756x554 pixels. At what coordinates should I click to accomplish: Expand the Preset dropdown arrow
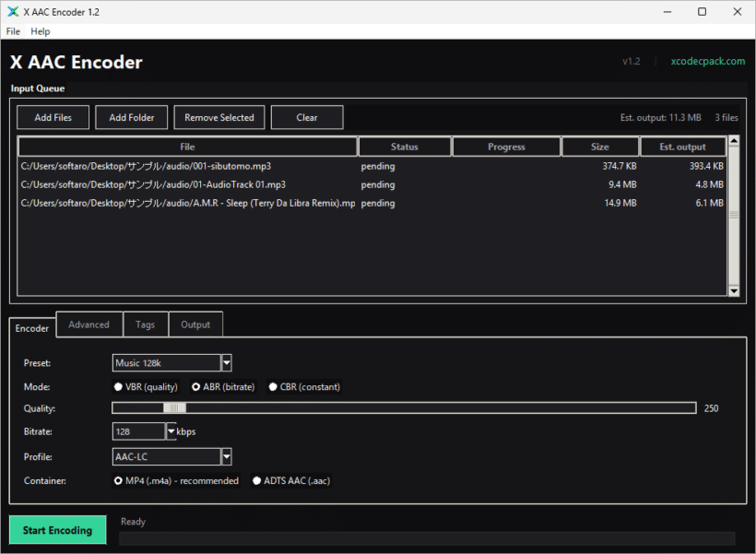[227, 363]
